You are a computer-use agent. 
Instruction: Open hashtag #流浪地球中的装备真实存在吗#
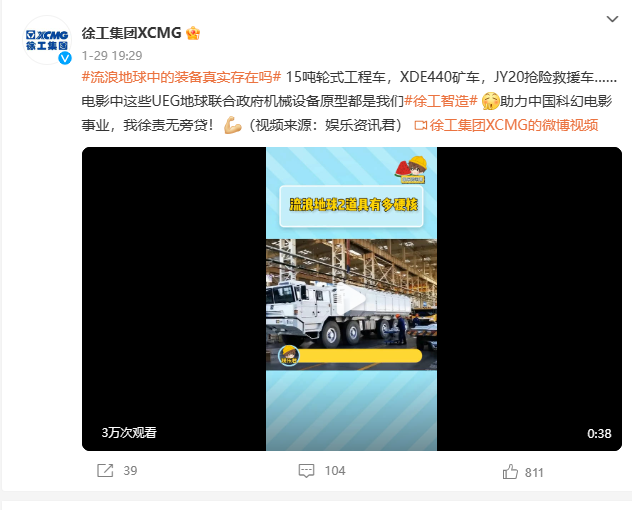coord(181,77)
